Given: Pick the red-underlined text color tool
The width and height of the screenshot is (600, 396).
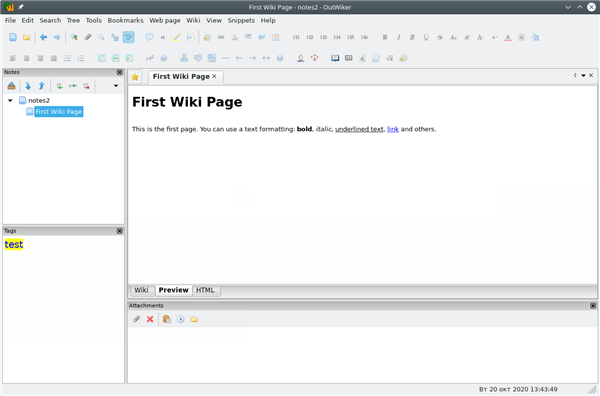Looking at the screenshot, I should tap(508, 37).
